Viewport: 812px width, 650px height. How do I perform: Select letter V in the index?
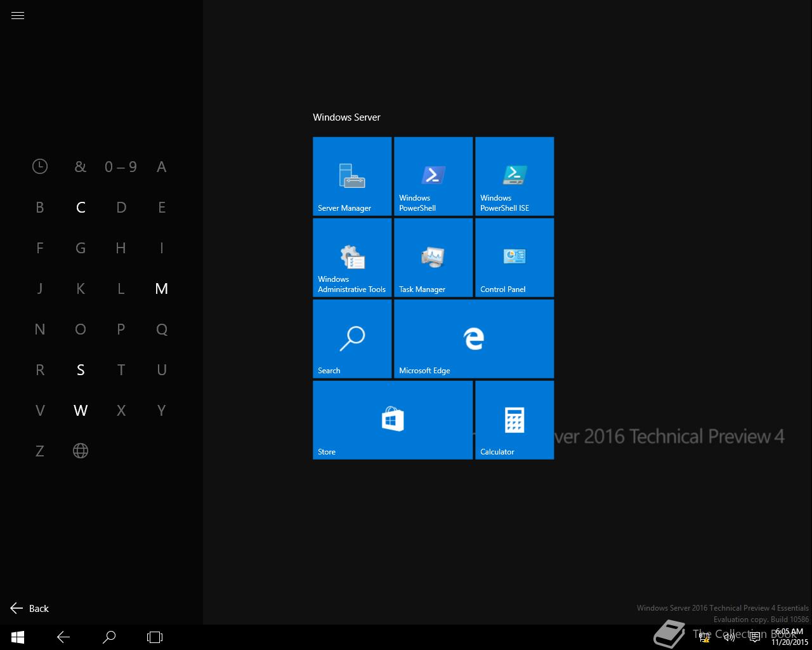(x=40, y=410)
